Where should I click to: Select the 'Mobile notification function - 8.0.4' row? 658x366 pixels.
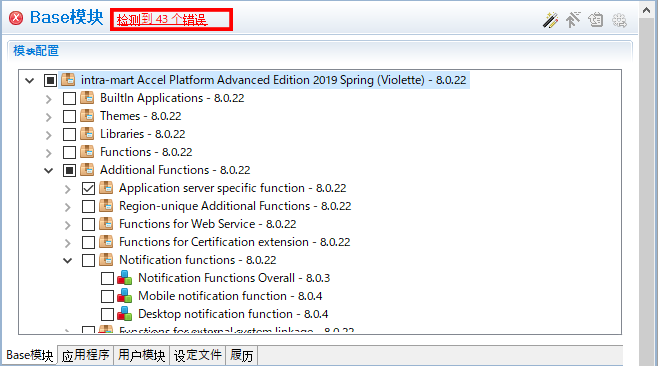[230, 296]
